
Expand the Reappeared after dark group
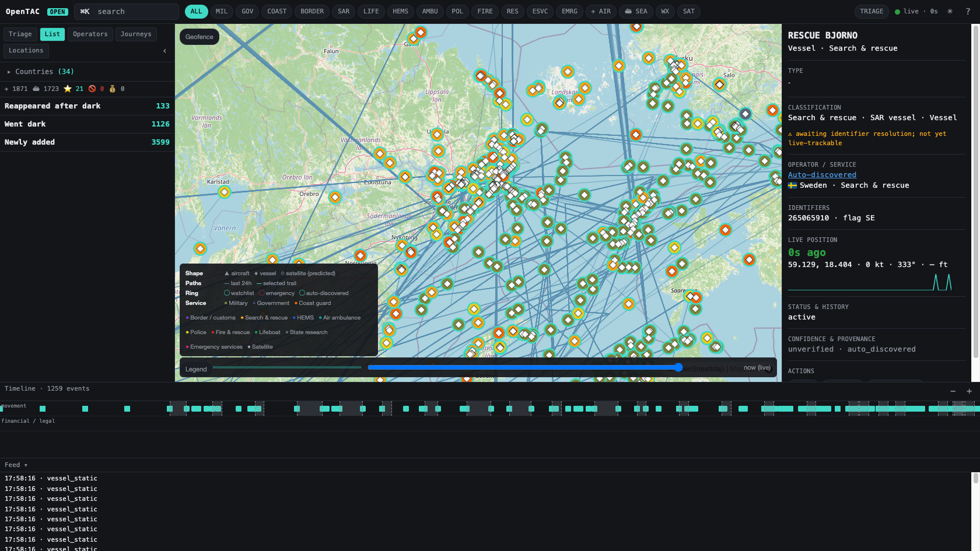[x=87, y=106]
